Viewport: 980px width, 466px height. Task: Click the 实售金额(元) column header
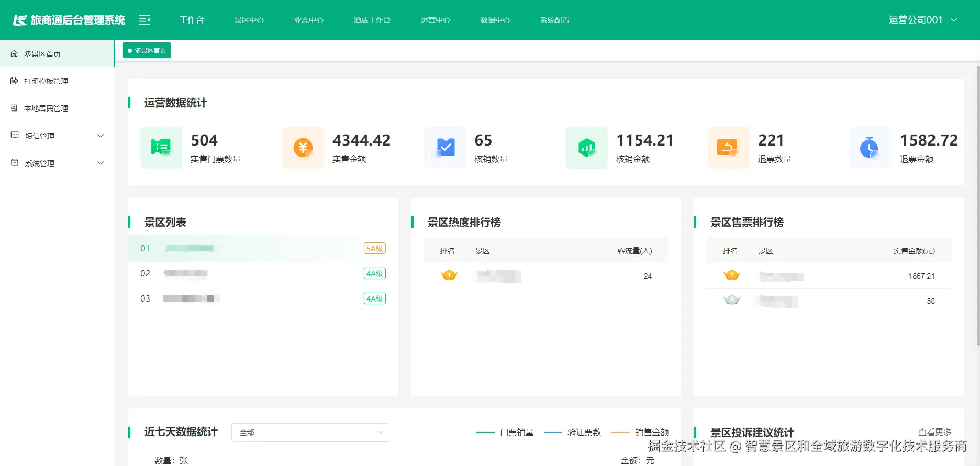(x=914, y=251)
